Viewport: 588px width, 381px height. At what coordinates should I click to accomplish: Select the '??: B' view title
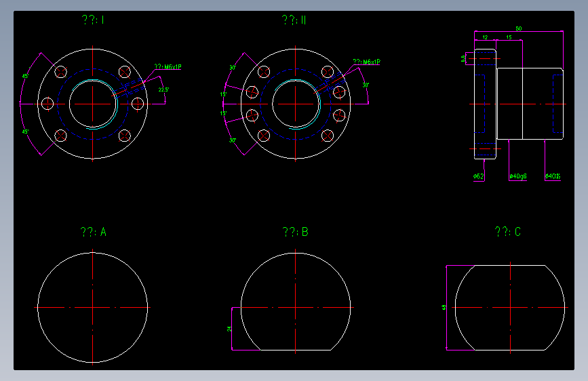pos(296,232)
